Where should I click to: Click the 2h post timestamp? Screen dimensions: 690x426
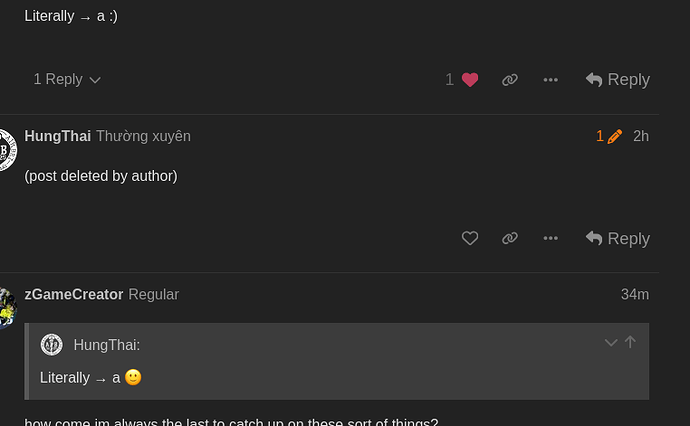coord(641,136)
